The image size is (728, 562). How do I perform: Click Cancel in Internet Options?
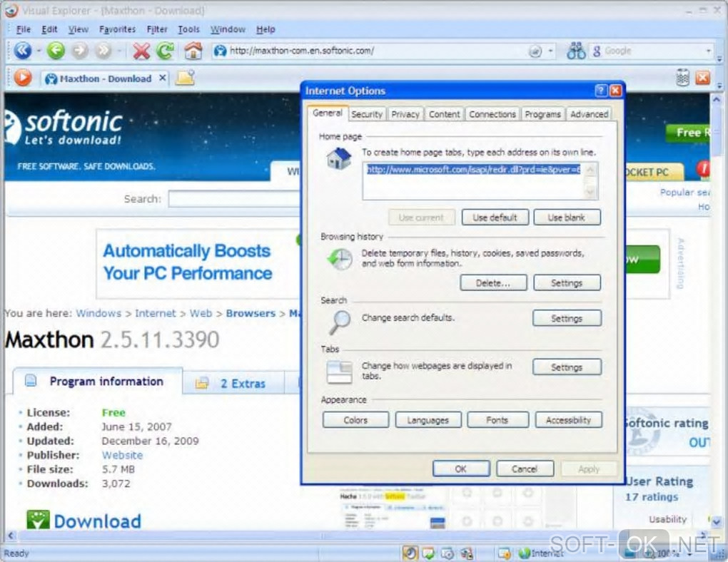525,469
